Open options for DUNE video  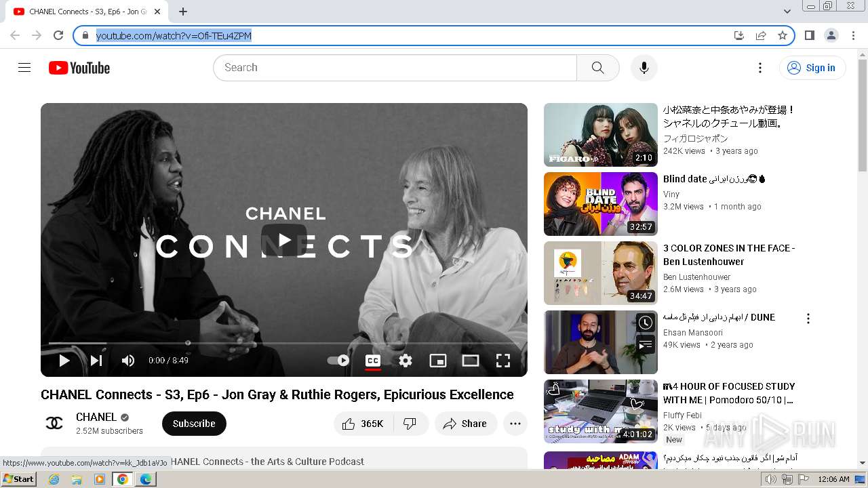click(808, 319)
